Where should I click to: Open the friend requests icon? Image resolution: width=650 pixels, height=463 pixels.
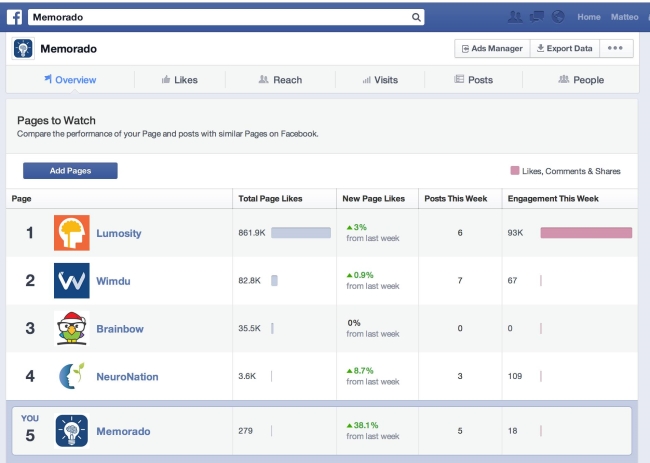[x=515, y=17]
